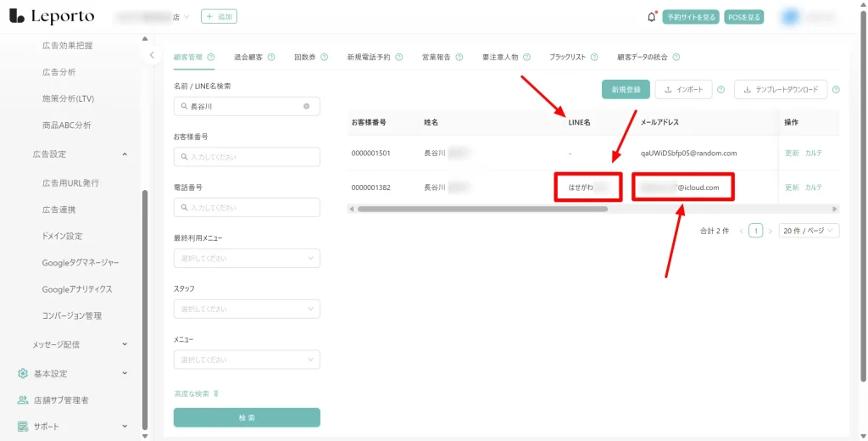Click the お客様番号 input field

247,157
